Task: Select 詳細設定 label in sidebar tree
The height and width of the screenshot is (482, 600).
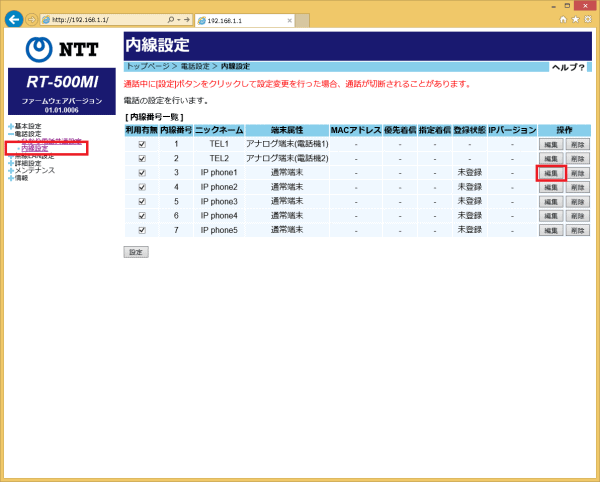Action: [28, 163]
